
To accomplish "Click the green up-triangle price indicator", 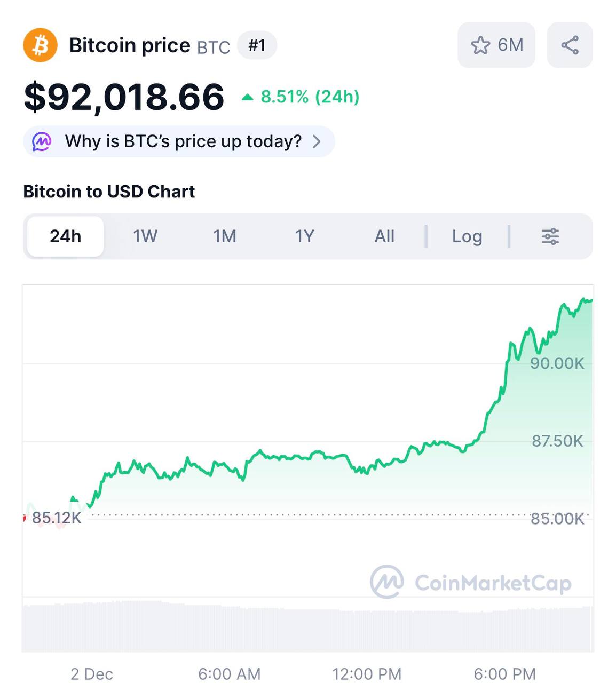I will pos(247,97).
